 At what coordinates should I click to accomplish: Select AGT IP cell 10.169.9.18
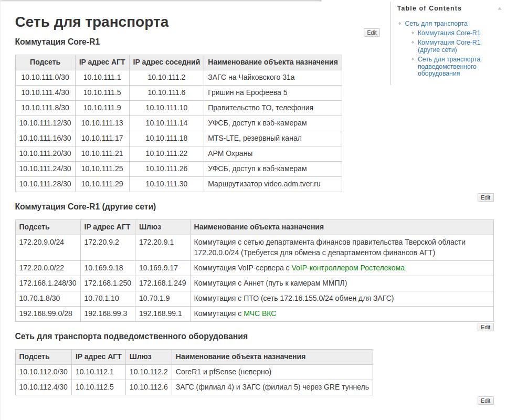(x=108, y=268)
